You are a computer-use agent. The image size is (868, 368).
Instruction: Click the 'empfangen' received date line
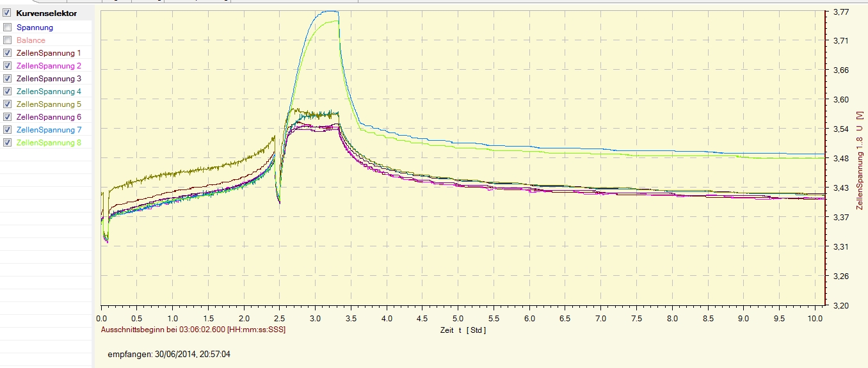[x=170, y=354]
